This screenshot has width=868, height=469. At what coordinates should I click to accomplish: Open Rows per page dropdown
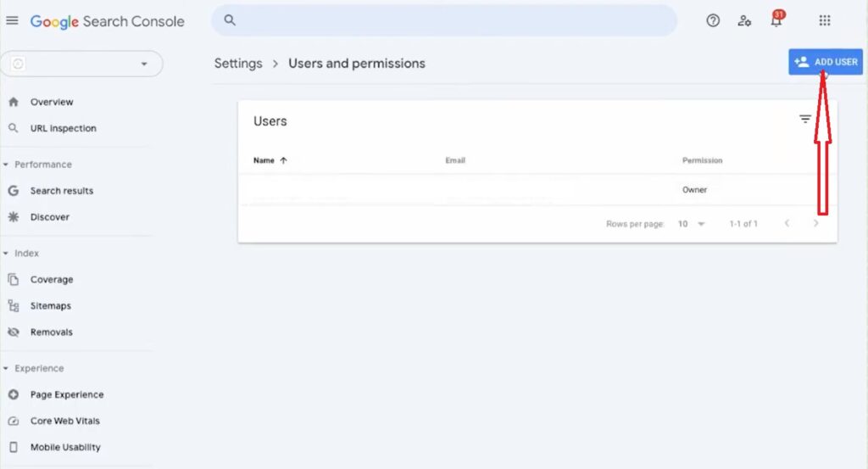(x=692, y=224)
